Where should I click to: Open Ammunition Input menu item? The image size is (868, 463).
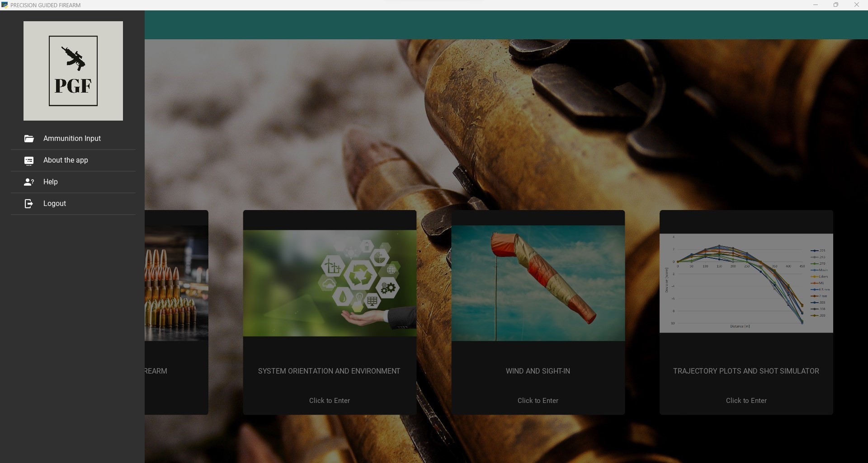click(72, 139)
